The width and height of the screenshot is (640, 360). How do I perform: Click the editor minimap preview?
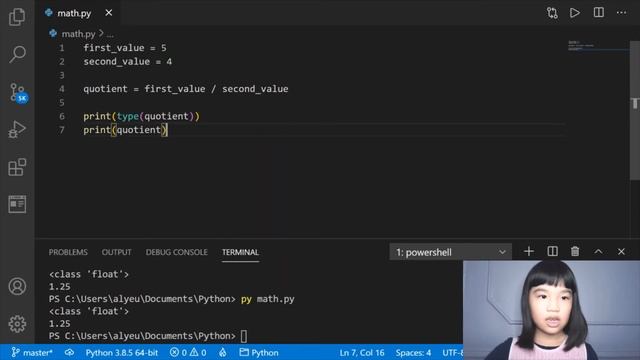[x=598, y=46]
